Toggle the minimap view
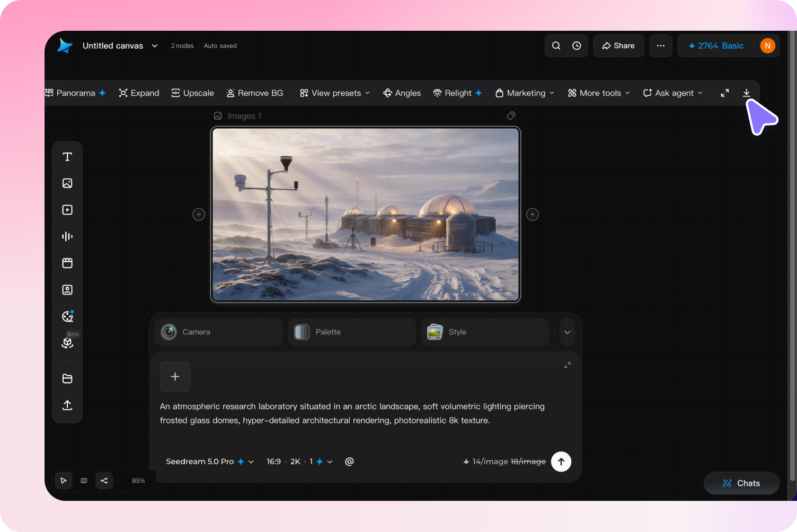Screen dimensions: 797x532 pos(84,481)
